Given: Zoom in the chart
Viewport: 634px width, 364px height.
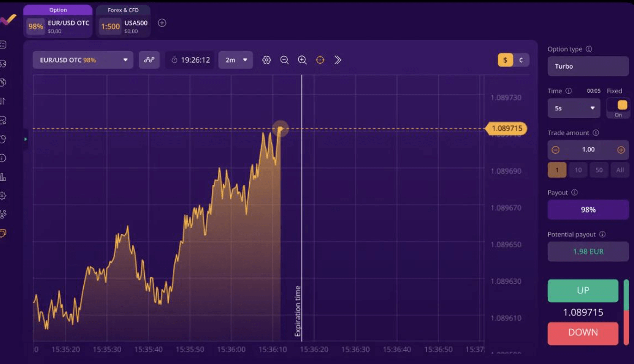Looking at the screenshot, I should (x=302, y=60).
